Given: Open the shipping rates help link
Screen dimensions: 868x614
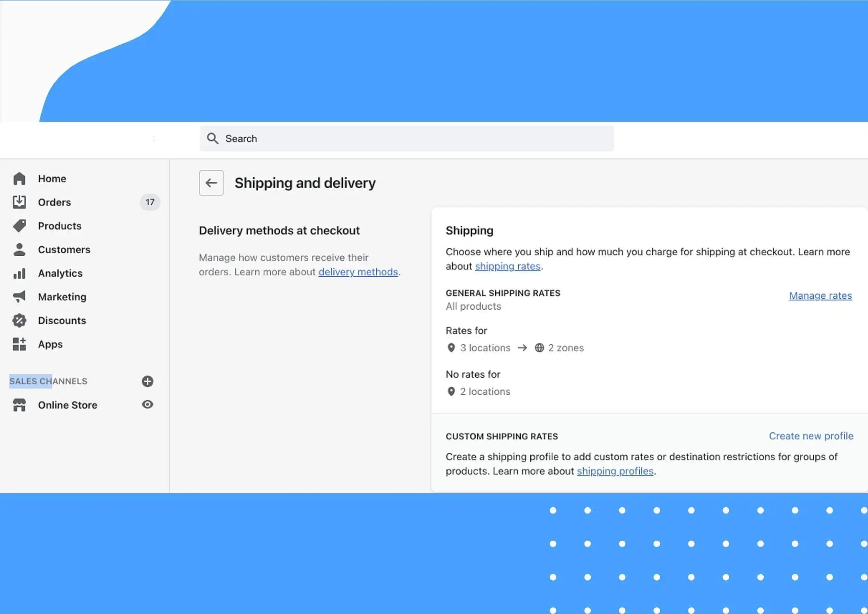Looking at the screenshot, I should [507, 266].
